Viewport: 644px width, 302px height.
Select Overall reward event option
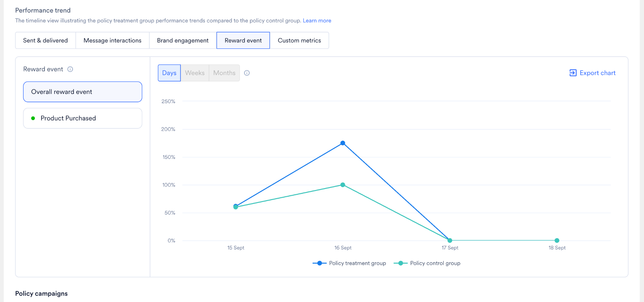click(83, 92)
